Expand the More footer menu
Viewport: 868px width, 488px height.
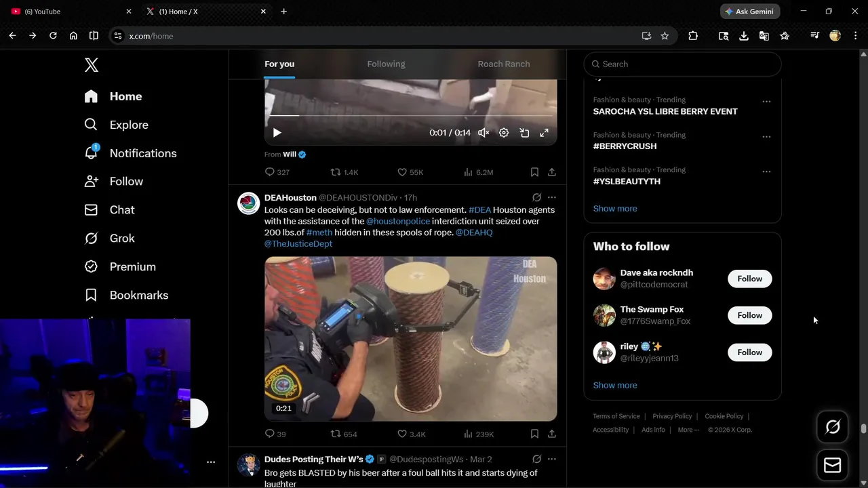tap(688, 430)
